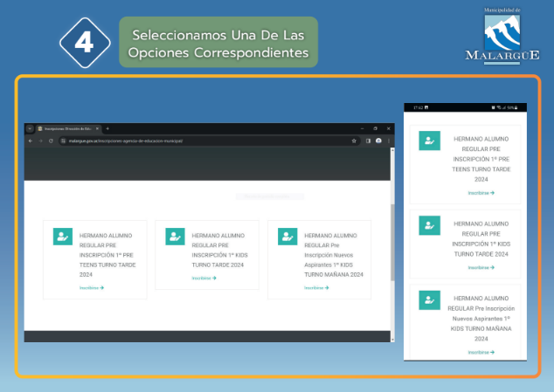Click Inscribirse under desktop KIDS TURNO MAÑANA
The image size is (554, 392).
coord(316,287)
